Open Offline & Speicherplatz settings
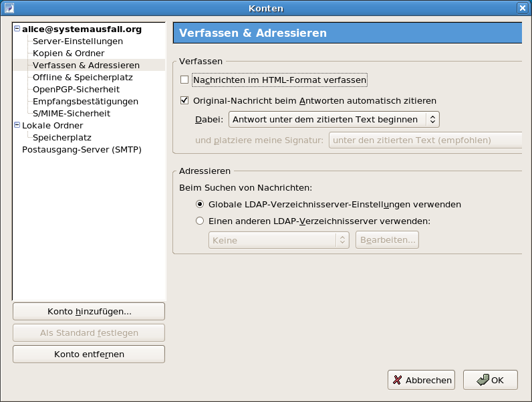532x402 pixels. [83, 78]
